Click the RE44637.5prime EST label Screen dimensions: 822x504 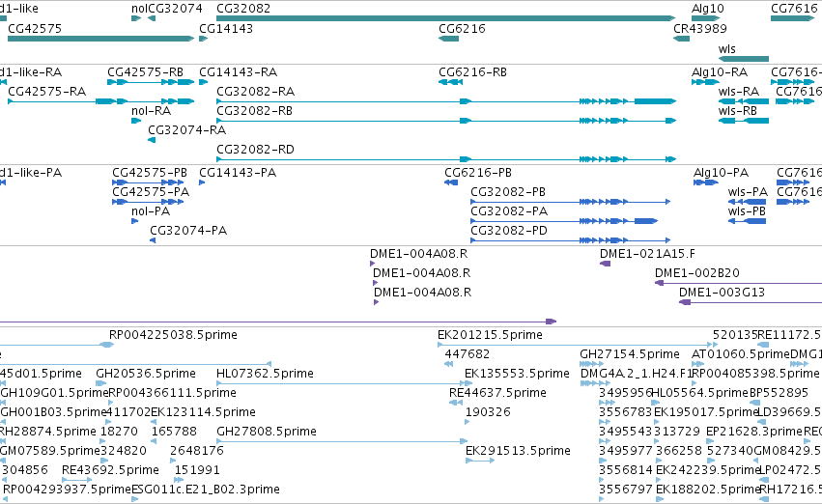click(497, 394)
